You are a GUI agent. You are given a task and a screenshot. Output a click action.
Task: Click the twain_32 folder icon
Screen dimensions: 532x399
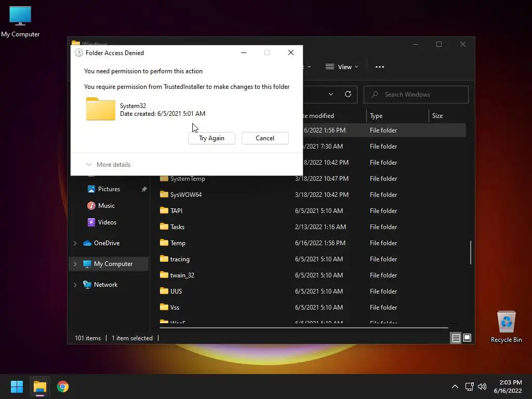click(164, 275)
